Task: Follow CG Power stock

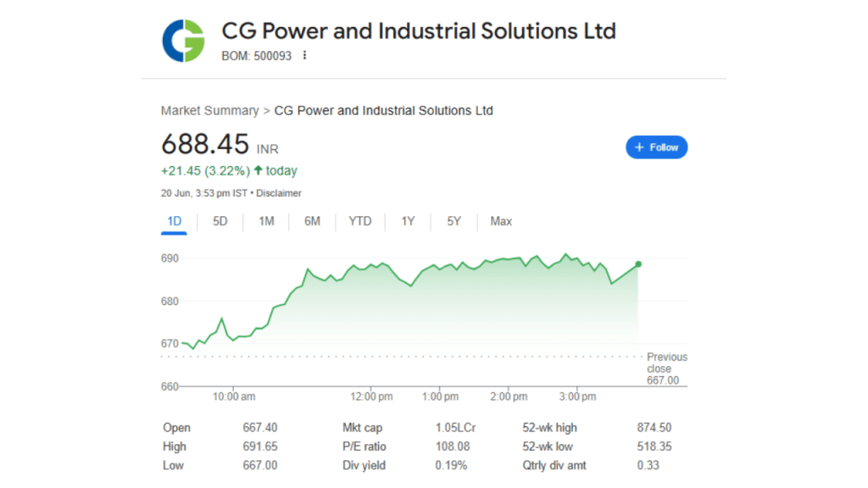Action: pos(657,147)
